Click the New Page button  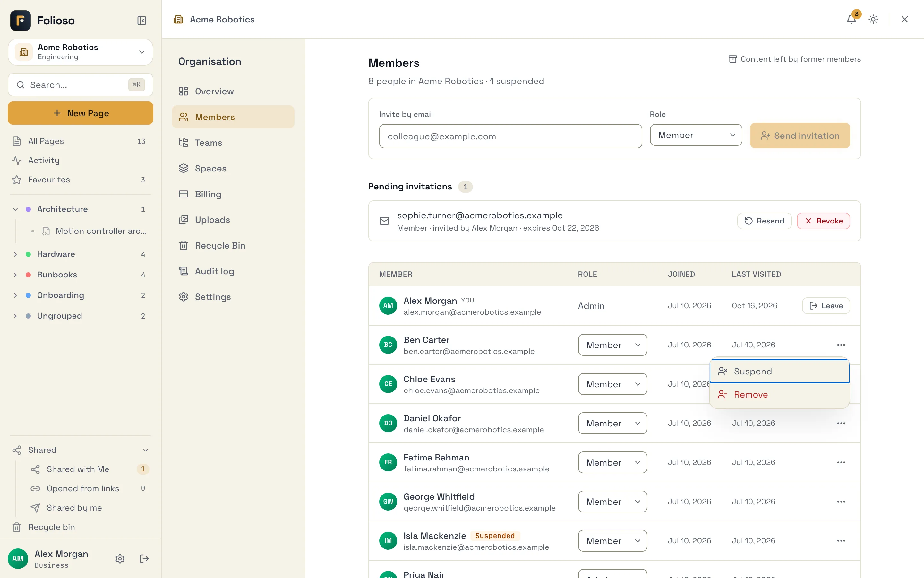tap(80, 113)
